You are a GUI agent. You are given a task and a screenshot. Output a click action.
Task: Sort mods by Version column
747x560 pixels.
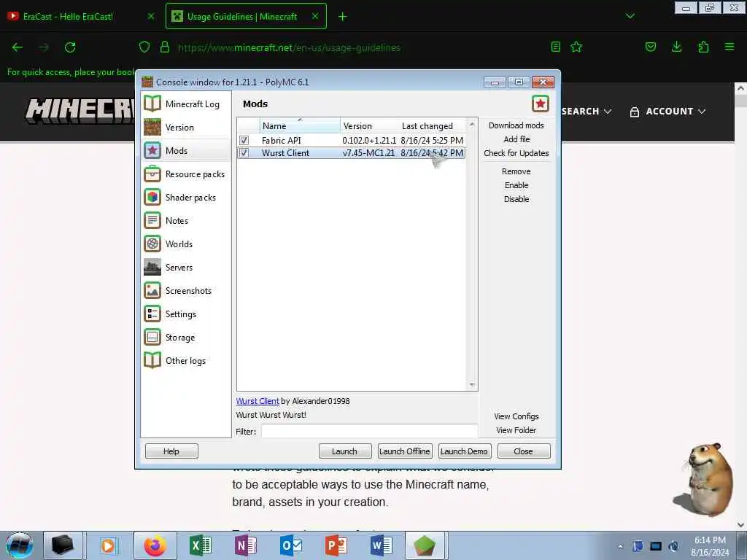click(369, 125)
